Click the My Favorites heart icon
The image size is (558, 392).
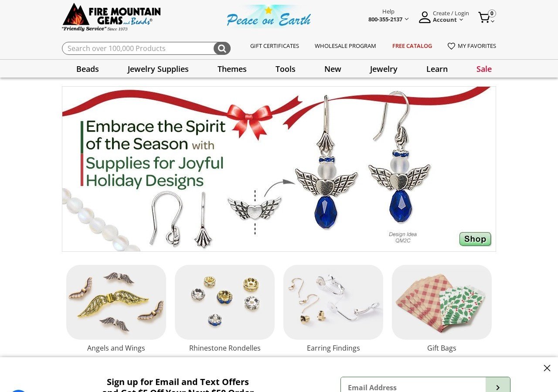(x=451, y=46)
